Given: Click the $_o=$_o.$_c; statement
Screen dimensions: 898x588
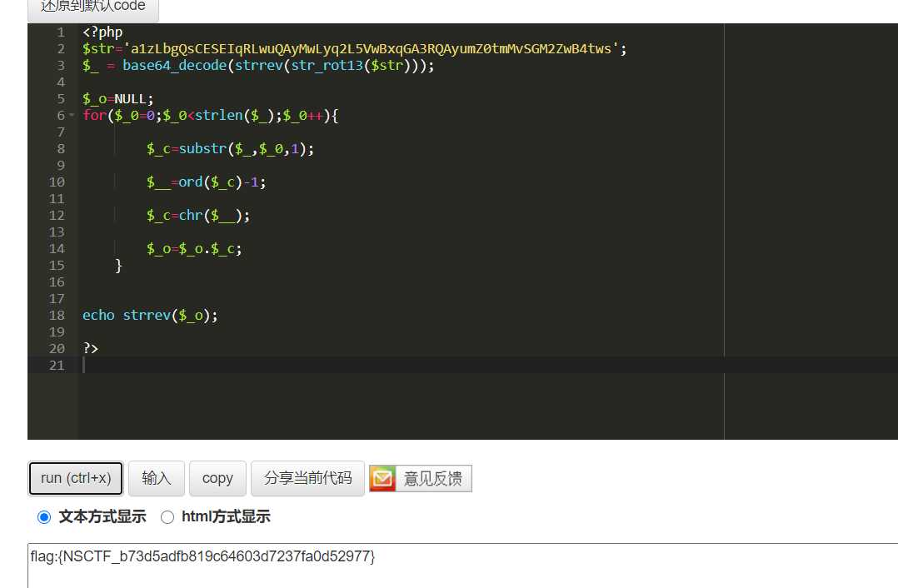Looking at the screenshot, I should [x=194, y=249].
